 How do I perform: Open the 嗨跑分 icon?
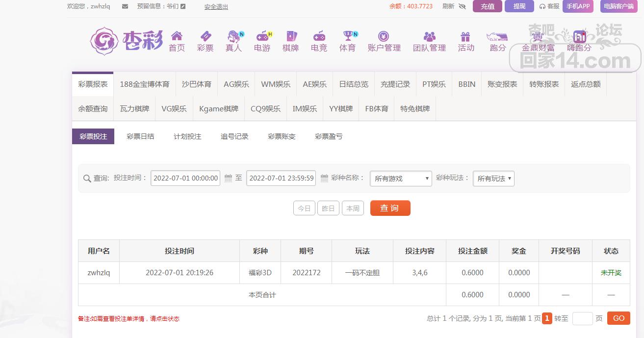[580, 37]
